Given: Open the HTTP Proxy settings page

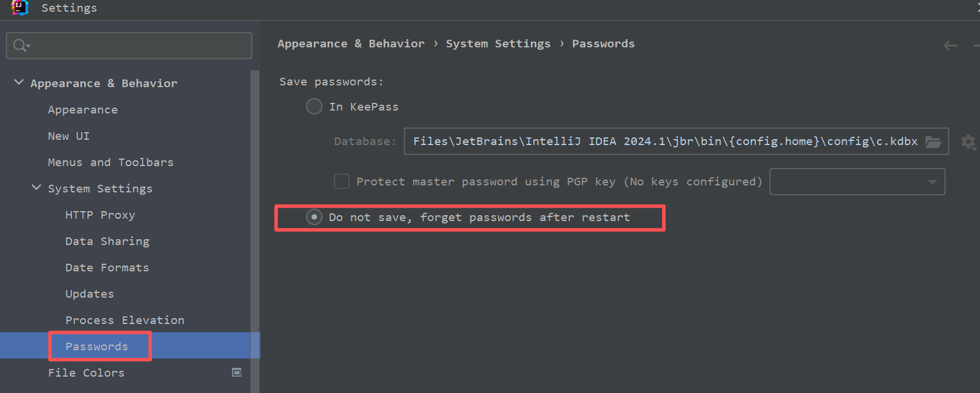Looking at the screenshot, I should (100, 215).
